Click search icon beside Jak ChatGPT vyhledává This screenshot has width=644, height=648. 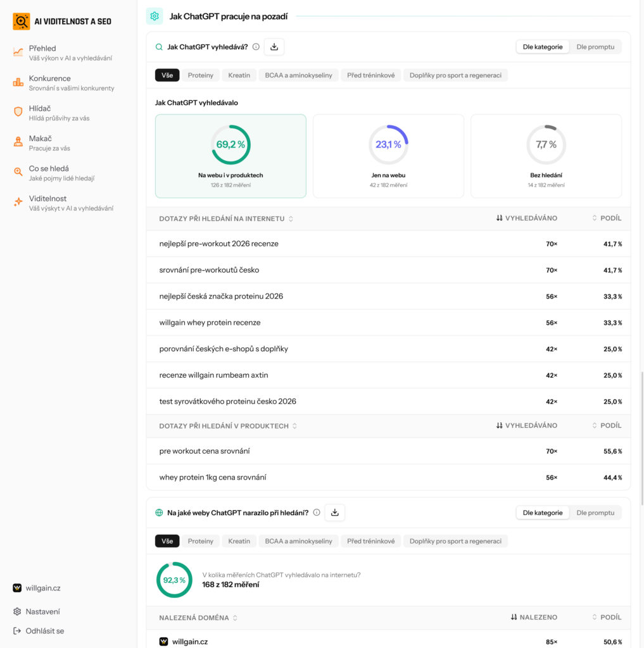tap(159, 47)
